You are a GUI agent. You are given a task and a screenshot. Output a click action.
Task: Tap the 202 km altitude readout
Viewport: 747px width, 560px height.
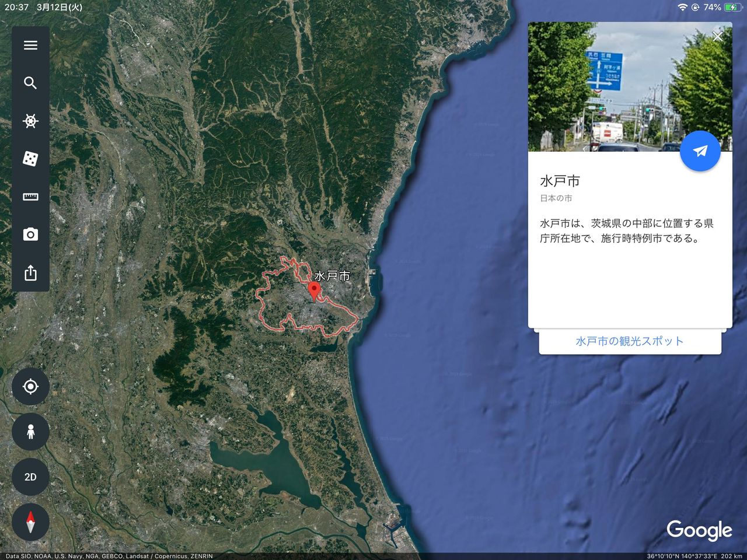point(731,556)
